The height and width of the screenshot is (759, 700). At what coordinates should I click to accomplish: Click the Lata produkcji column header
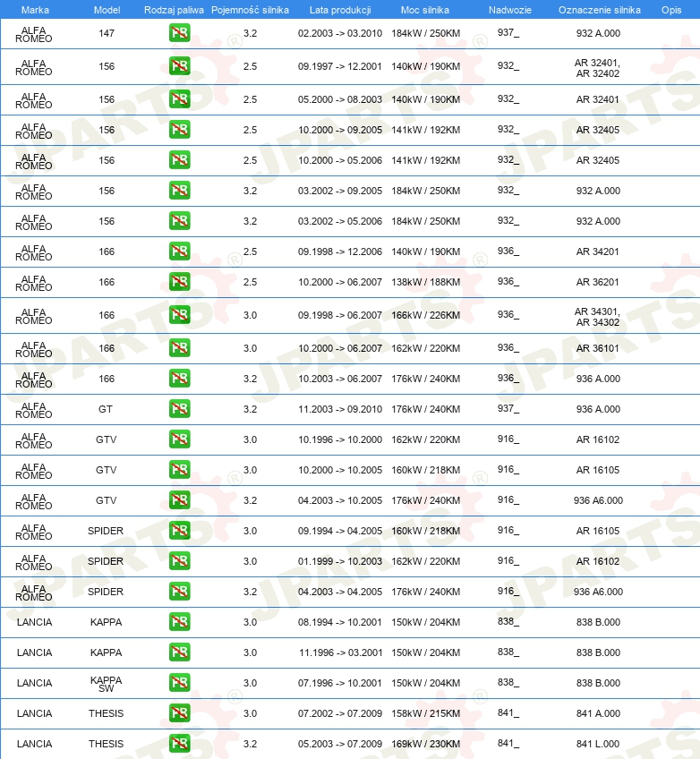tap(340, 10)
